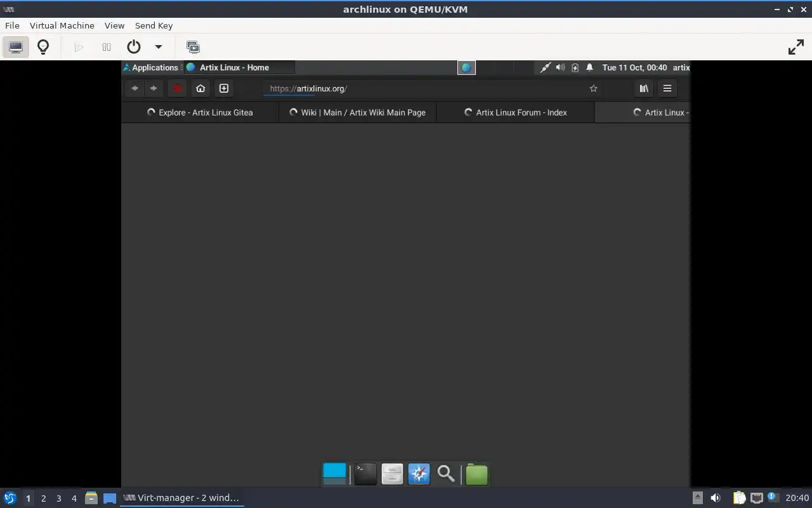Go to the browser home page

(200, 88)
